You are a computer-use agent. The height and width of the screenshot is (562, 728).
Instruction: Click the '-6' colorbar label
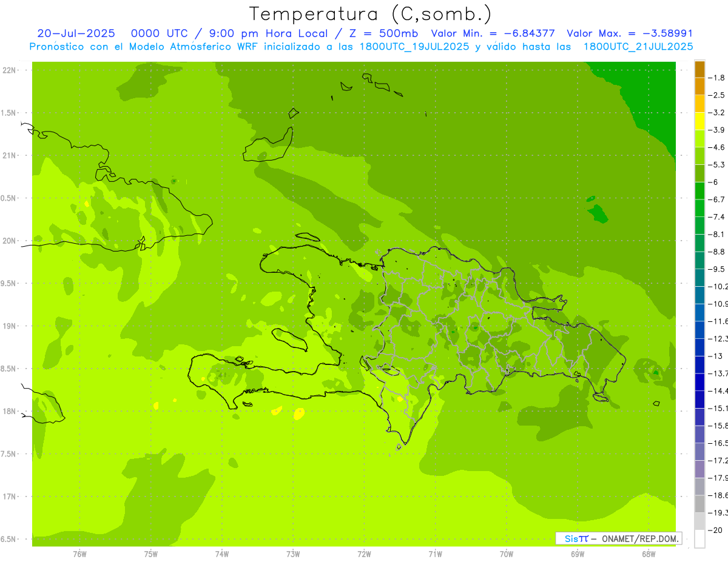pyautogui.click(x=713, y=182)
